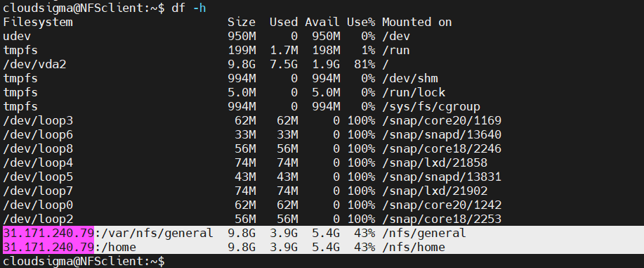Screen dimensions: 644x268
Task: Click the '/nfs/home' mount point
Action: [x=414, y=247]
